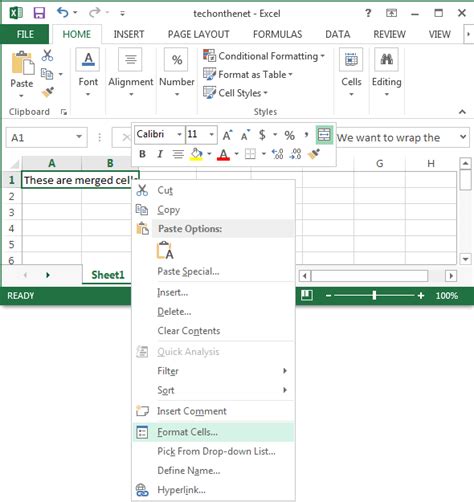Switch to the PAGE LAYOUT ribbon tab
474x502 pixels.
(198, 34)
